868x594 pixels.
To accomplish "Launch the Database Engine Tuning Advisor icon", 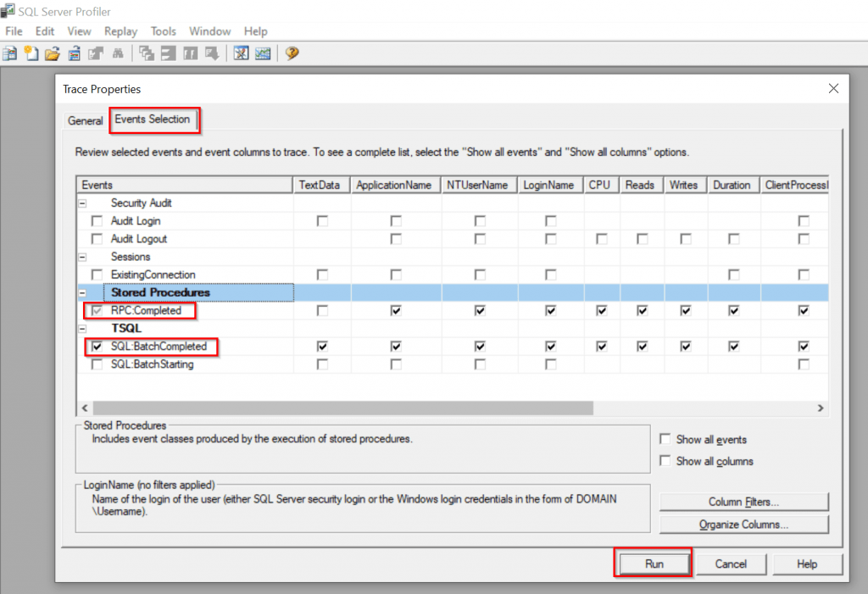I will tap(243, 53).
